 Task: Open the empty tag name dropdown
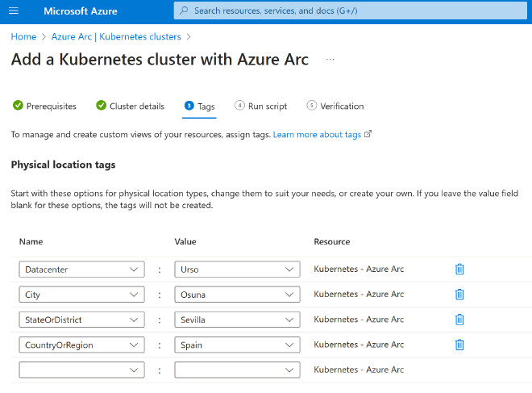(81, 370)
